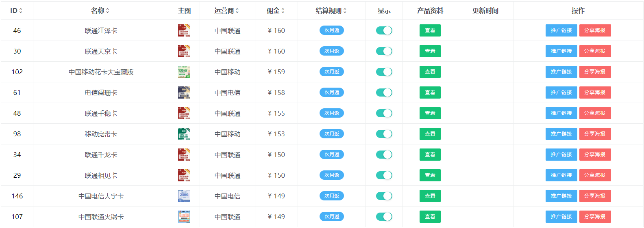
Task: Open 推广链接 for 中国电信大宁卡
Action: (x=561, y=196)
